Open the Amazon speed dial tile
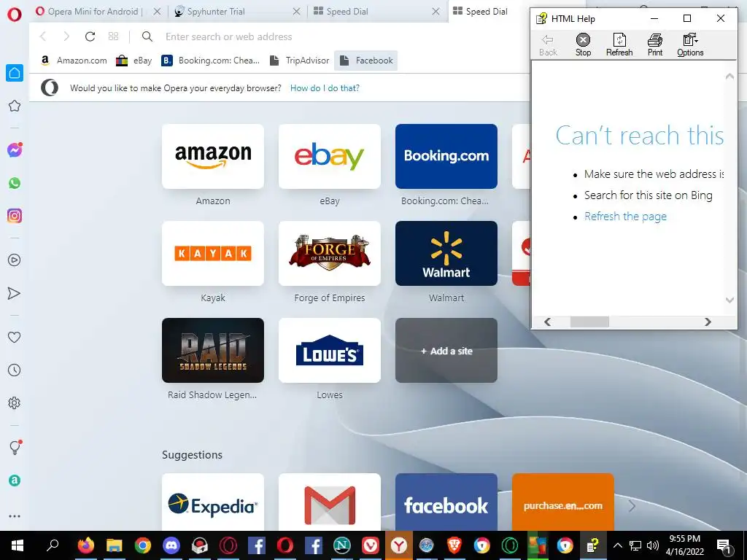747x560 pixels. tap(213, 157)
